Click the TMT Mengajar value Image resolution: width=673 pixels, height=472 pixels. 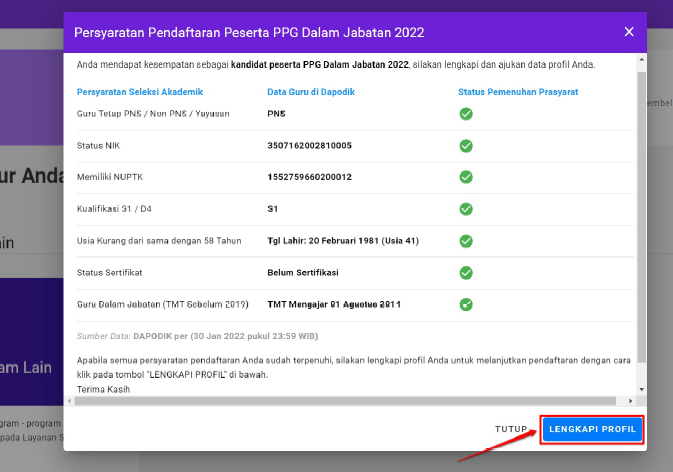point(334,304)
